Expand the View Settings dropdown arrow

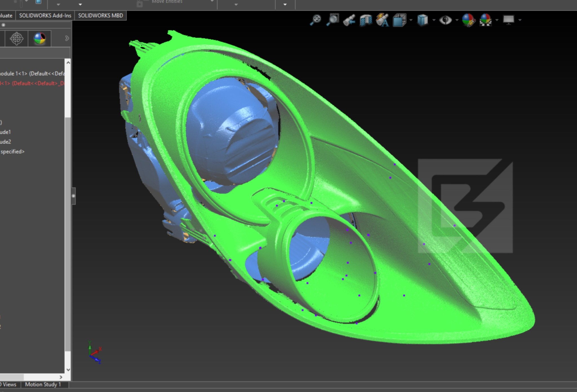click(520, 20)
